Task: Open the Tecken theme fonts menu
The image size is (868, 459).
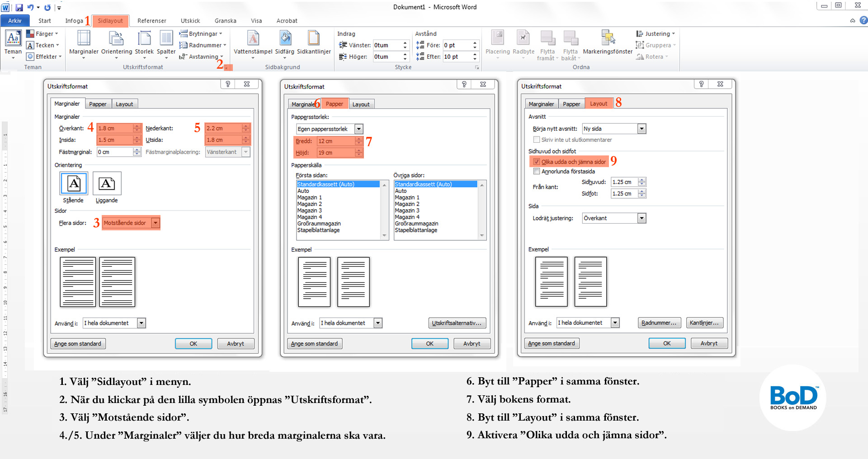Action: (43, 45)
